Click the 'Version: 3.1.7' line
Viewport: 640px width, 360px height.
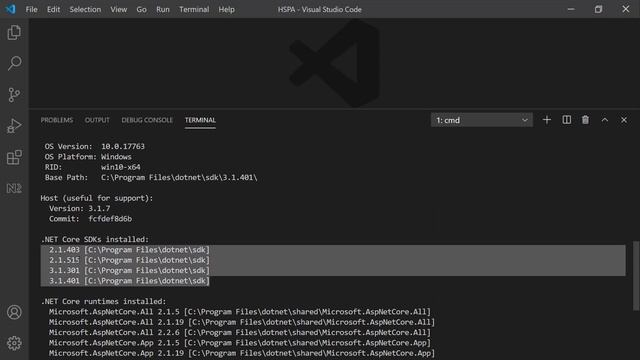tap(80, 208)
